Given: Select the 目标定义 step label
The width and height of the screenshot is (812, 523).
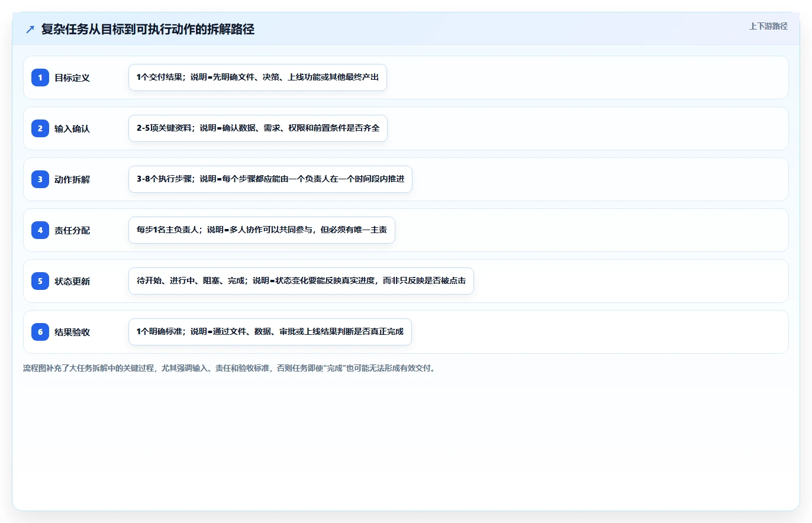Looking at the screenshot, I should [72, 78].
